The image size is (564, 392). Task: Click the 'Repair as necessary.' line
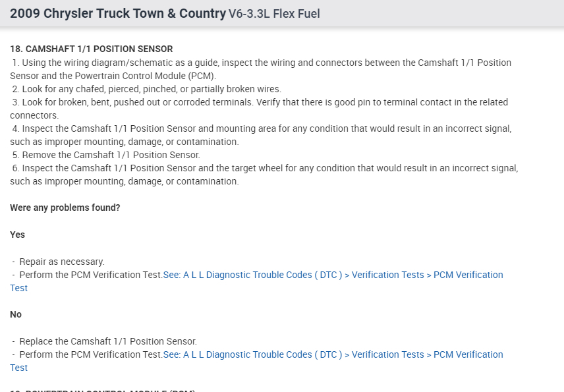61,262
